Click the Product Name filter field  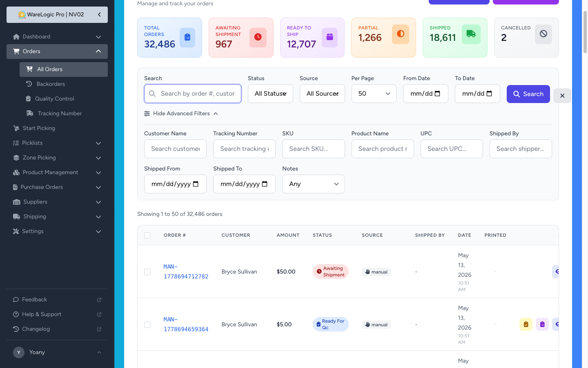tap(383, 149)
